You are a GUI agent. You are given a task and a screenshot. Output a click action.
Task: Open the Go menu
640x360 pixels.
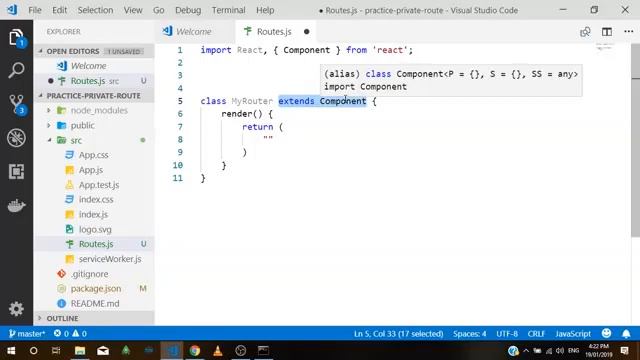point(158,10)
